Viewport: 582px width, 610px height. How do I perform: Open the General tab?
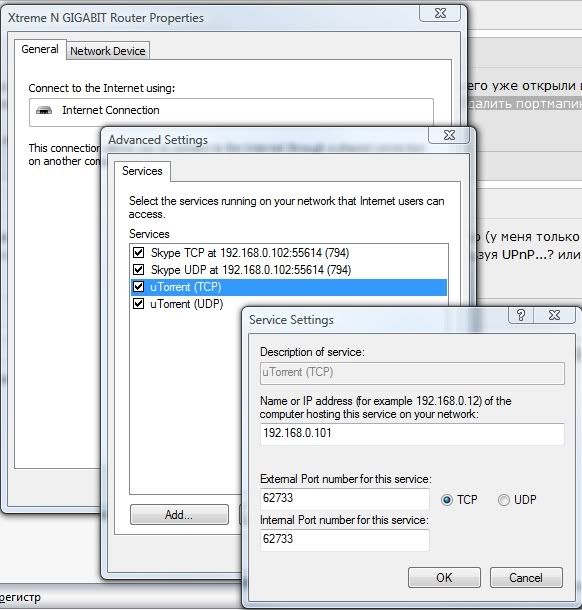pos(40,49)
